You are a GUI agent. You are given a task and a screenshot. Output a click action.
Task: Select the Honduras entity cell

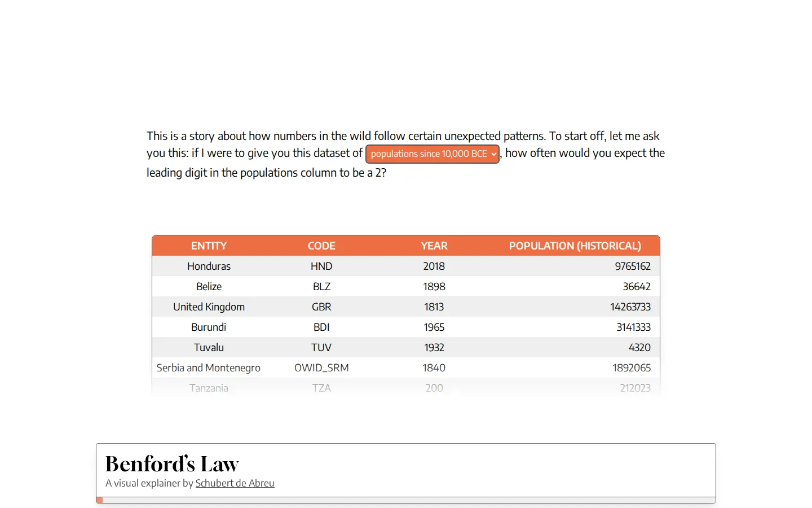tap(209, 266)
